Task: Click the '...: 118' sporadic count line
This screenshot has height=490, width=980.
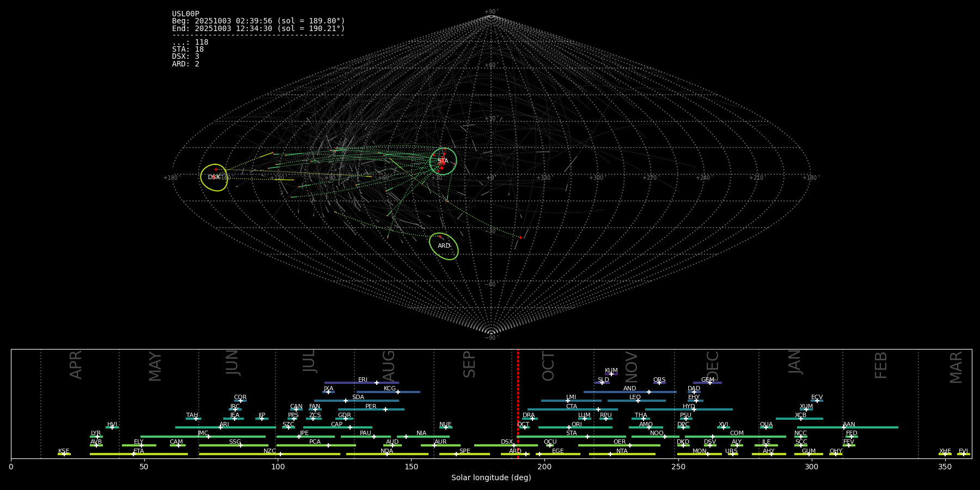Action: [x=190, y=42]
